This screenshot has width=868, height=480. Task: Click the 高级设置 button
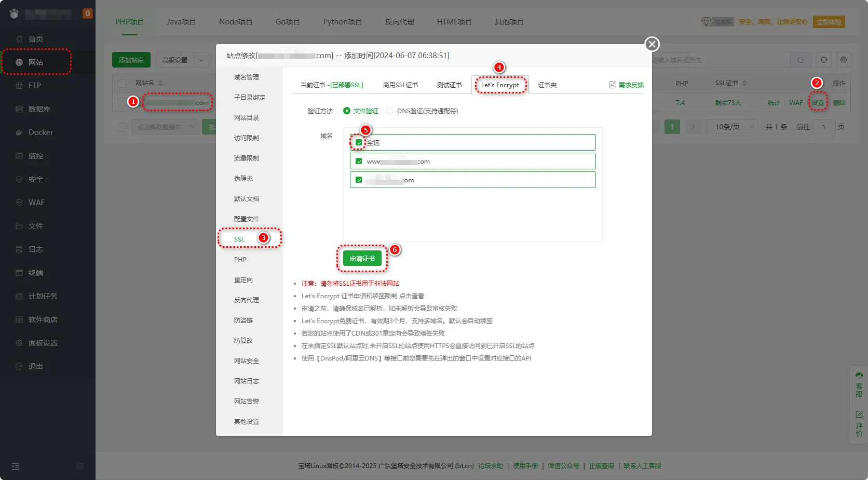pos(175,60)
